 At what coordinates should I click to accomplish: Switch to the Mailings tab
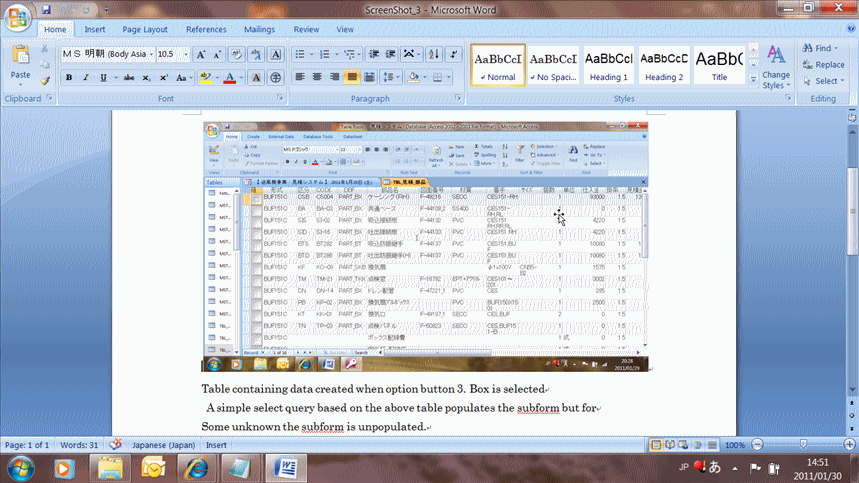coord(259,30)
